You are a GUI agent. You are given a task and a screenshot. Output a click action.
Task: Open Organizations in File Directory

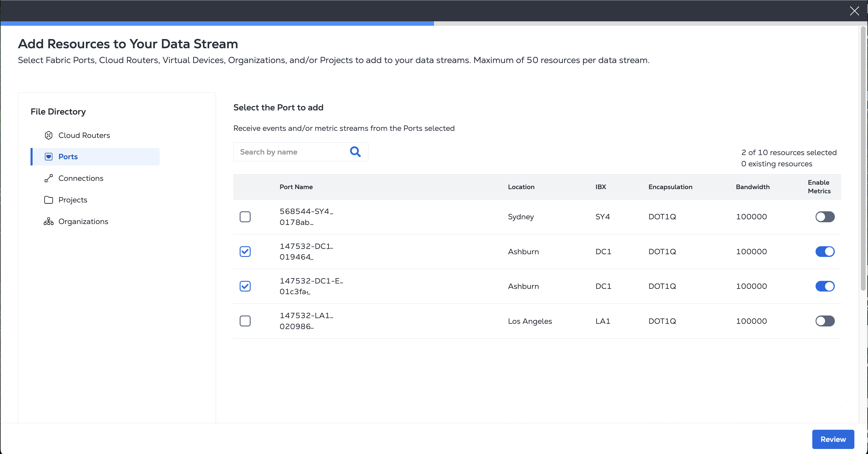83,221
